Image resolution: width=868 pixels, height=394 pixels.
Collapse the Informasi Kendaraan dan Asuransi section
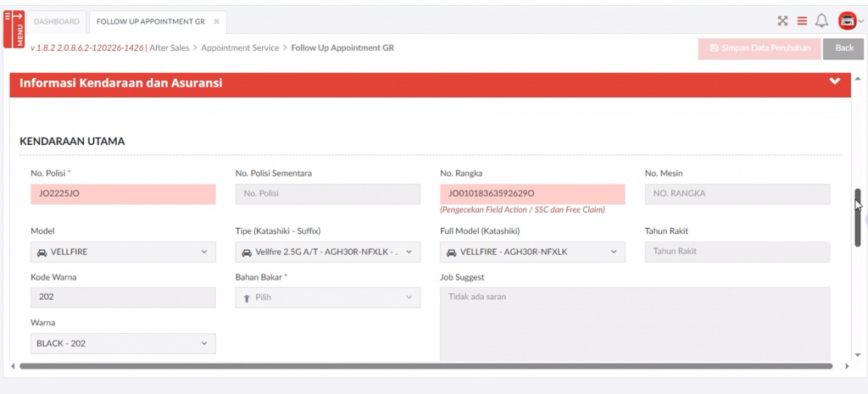tap(835, 81)
